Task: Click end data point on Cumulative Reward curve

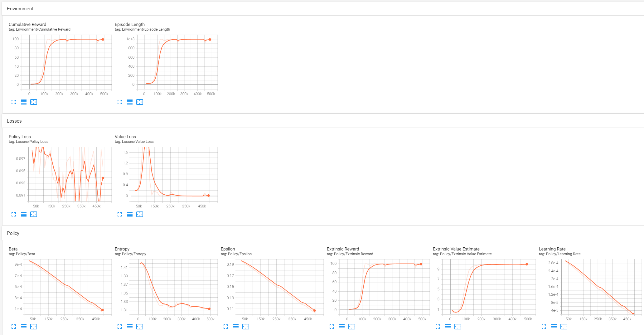Action: [103, 40]
